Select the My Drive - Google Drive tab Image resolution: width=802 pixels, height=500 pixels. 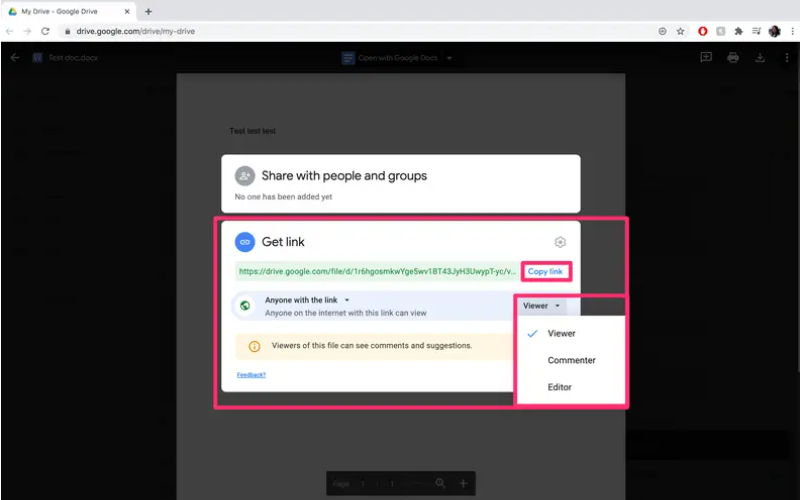click(x=70, y=11)
